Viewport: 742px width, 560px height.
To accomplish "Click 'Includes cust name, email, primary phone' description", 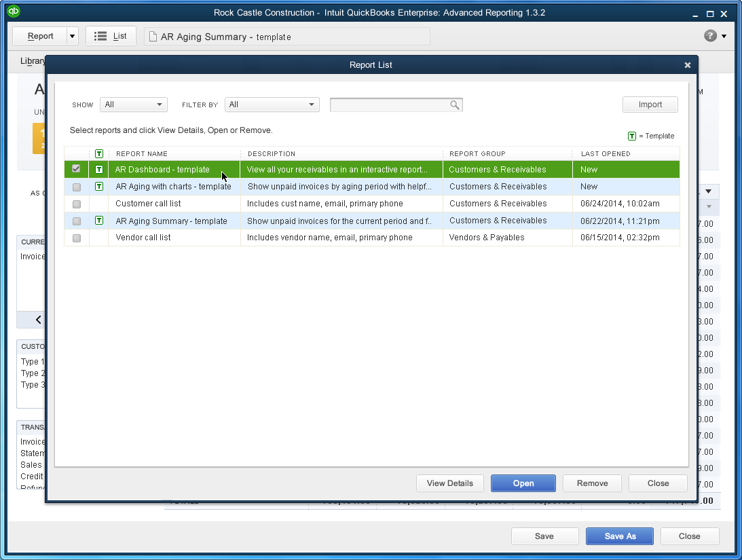I will (x=325, y=204).
